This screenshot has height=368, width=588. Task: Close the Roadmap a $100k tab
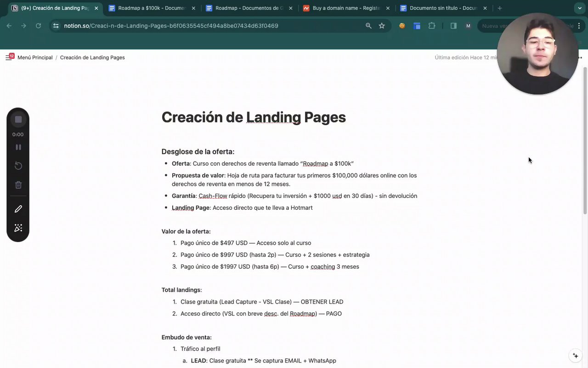click(193, 8)
